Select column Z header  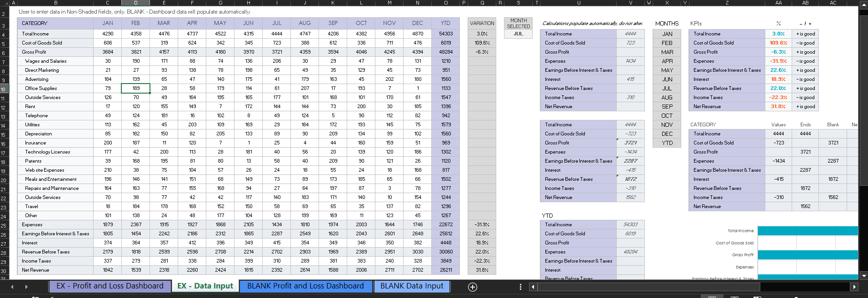pos(727,3)
